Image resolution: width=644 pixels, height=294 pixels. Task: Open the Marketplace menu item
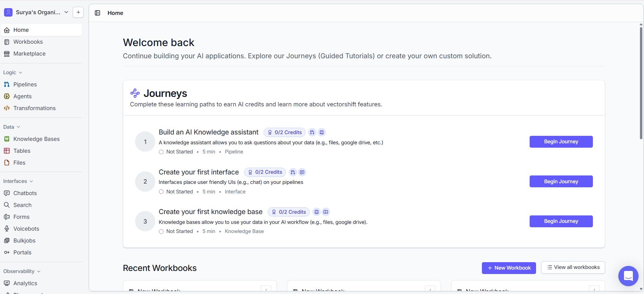coord(42,54)
